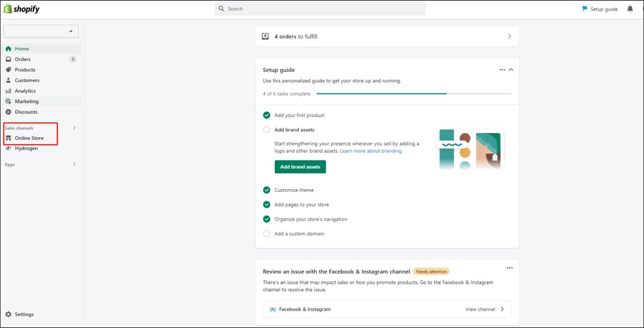
Task: Click the Meta logo icon
Action: [272, 309]
